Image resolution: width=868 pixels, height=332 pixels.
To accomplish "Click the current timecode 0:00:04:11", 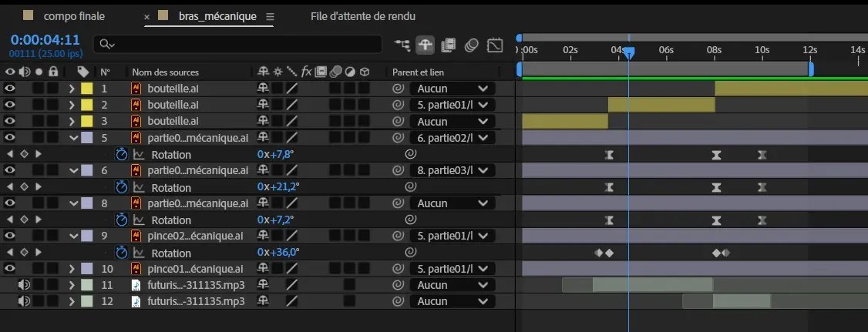I will [x=45, y=39].
